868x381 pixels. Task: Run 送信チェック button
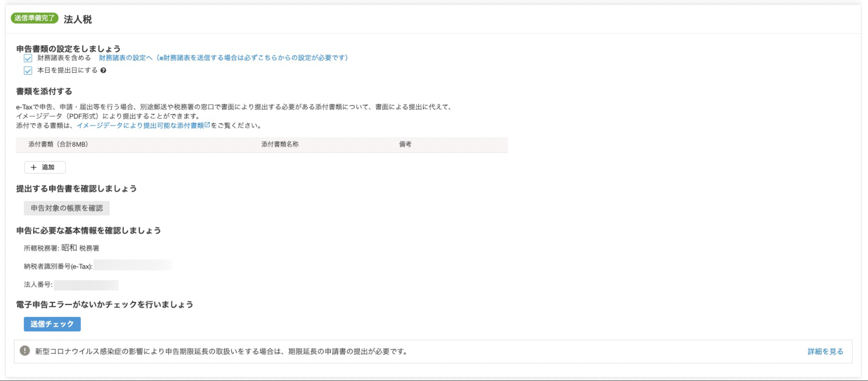[52, 324]
